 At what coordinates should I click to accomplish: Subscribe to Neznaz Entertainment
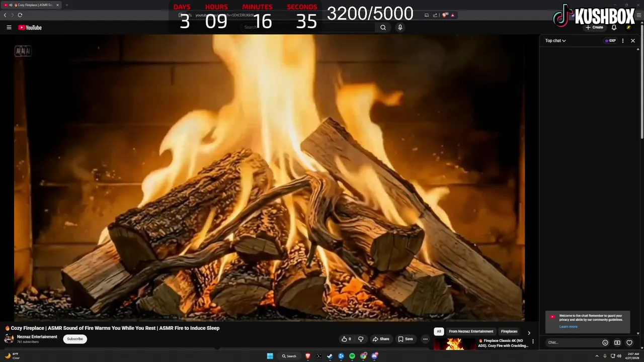tap(75, 339)
